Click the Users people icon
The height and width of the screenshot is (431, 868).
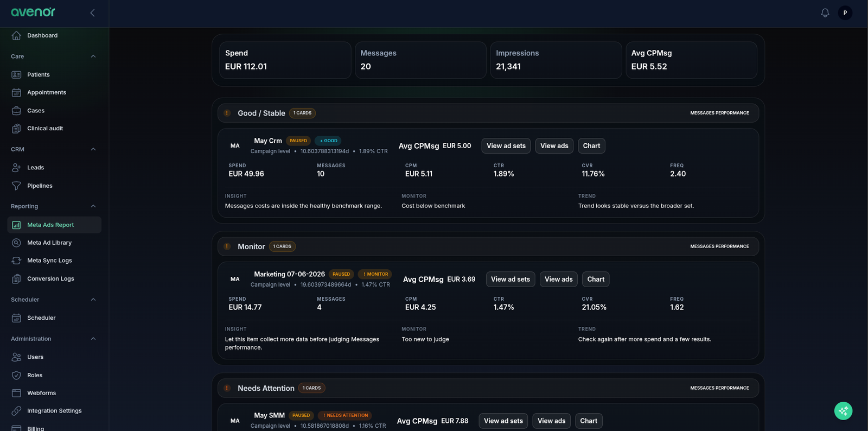pos(16,357)
